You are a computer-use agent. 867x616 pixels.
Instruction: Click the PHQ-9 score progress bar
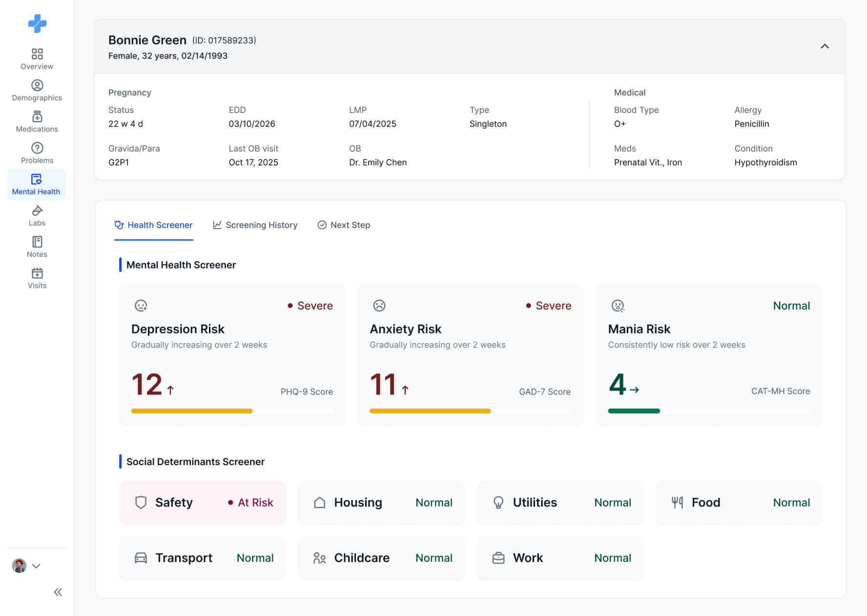(x=232, y=411)
